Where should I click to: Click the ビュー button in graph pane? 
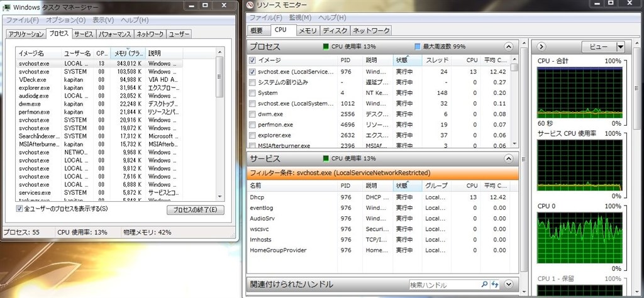(599, 47)
